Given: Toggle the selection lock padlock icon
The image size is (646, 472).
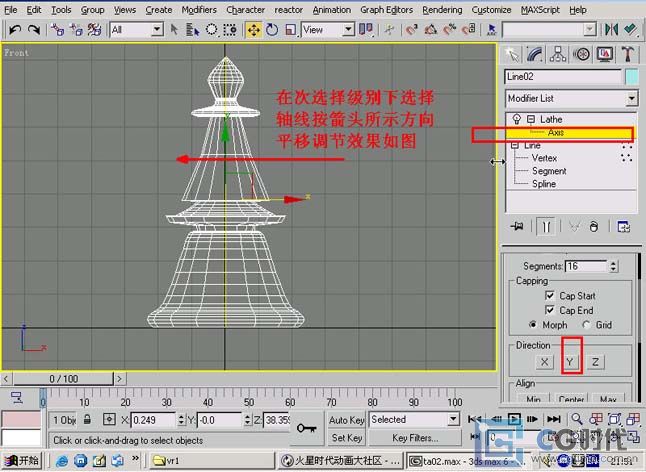Looking at the screenshot, I should point(87,420).
